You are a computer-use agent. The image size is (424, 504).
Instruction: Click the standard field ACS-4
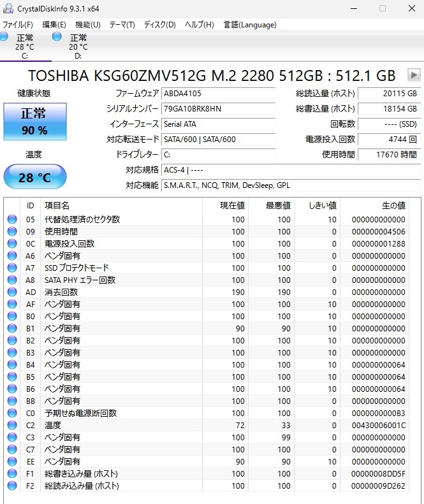tap(291, 170)
